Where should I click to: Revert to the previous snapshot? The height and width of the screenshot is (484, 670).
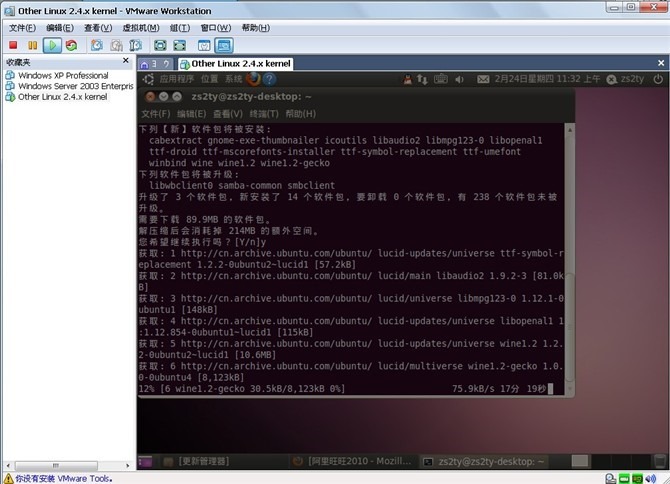[x=116, y=45]
